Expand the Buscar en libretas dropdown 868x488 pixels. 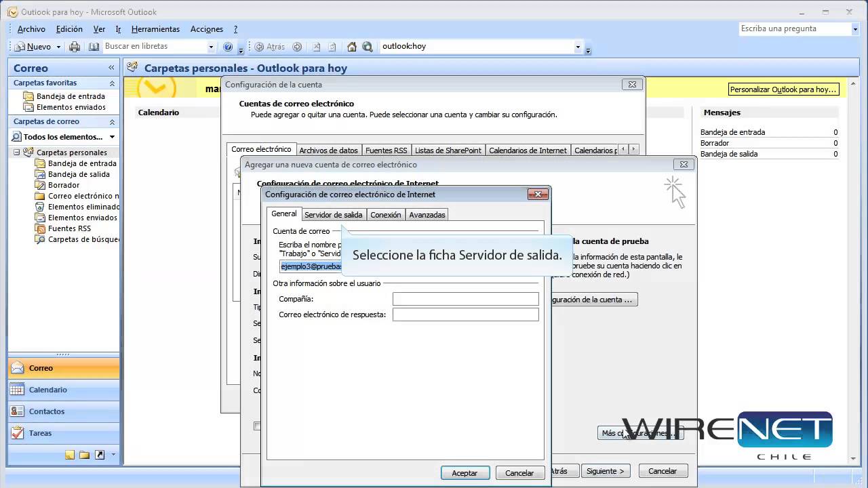(x=211, y=47)
